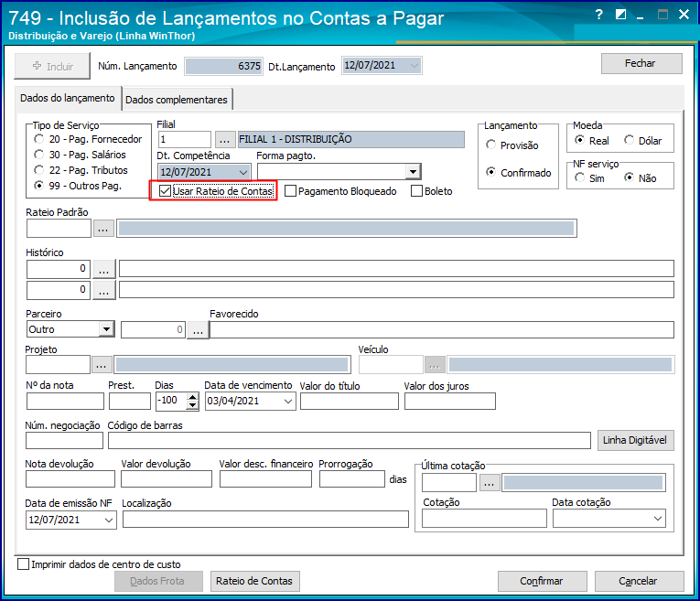Click Nº da nota input field
Viewport: 700px width, 601px height.
coord(65,401)
